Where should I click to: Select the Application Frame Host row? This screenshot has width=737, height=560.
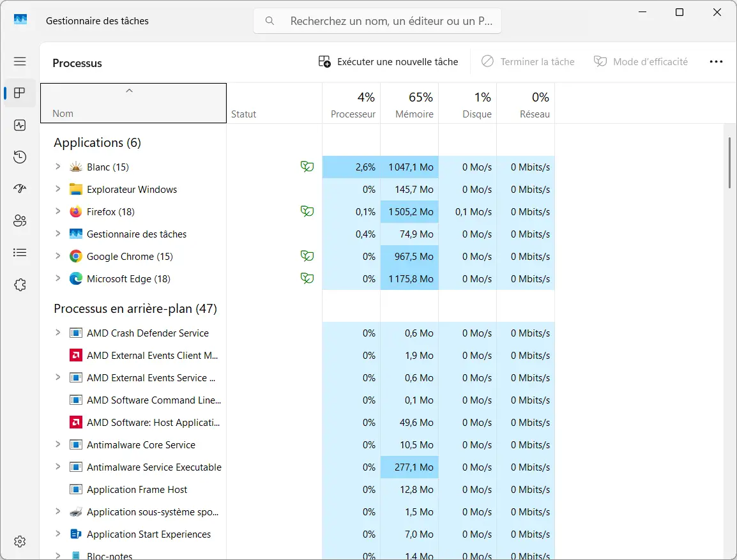pos(298,490)
